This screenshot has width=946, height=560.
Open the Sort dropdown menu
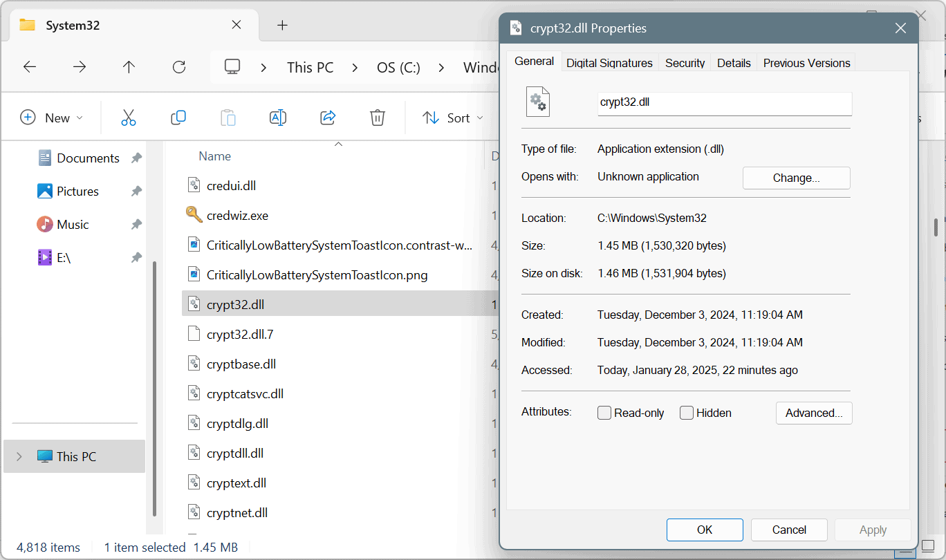pyautogui.click(x=452, y=118)
